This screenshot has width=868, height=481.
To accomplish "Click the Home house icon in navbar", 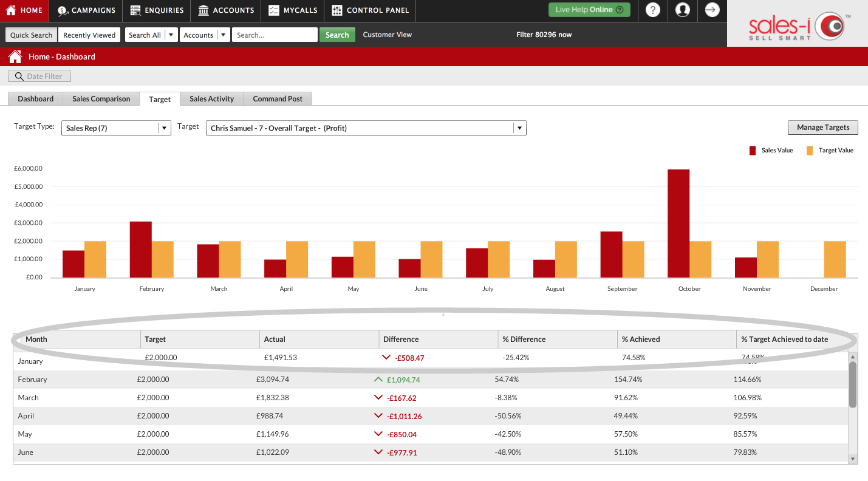I will pyautogui.click(x=11, y=10).
